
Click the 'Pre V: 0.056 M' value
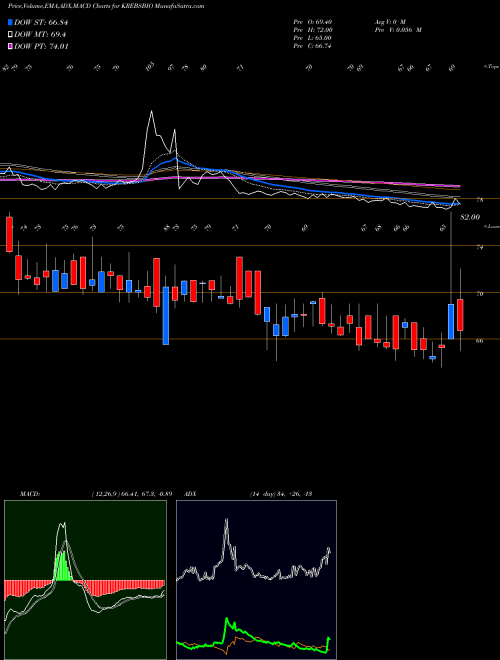pyautogui.click(x=398, y=30)
